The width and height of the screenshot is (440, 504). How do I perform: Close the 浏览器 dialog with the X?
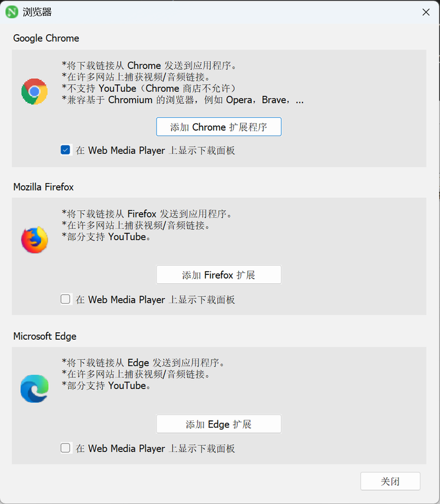click(426, 12)
